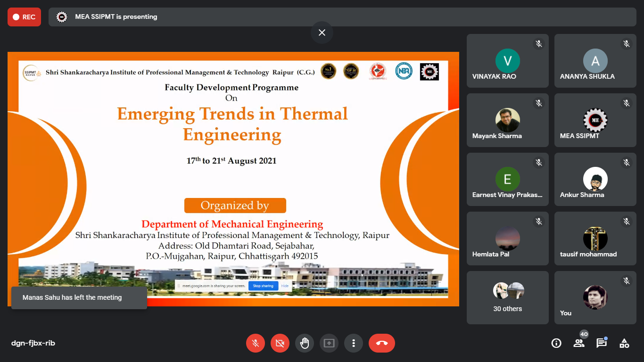Image resolution: width=644 pixels, height=362 pixels.
Task: Open the three-dot more options menu
Action: pyautogui.click(x=354, y=343)
